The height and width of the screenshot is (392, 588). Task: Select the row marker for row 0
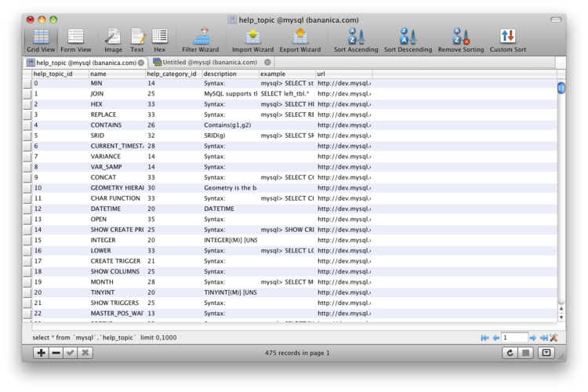click(x=27, y=83)
